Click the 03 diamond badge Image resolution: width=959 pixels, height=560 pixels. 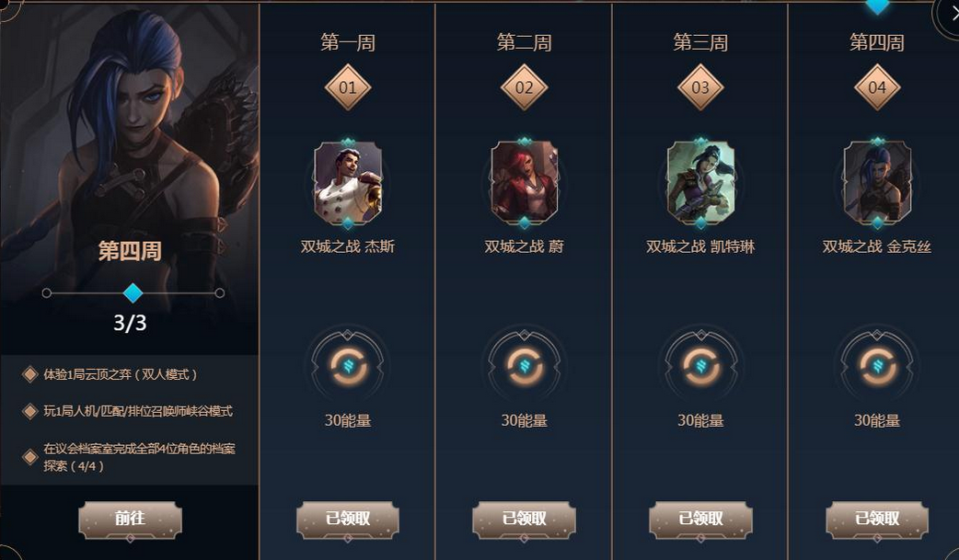pyautogui.click(x=701, y=87)
